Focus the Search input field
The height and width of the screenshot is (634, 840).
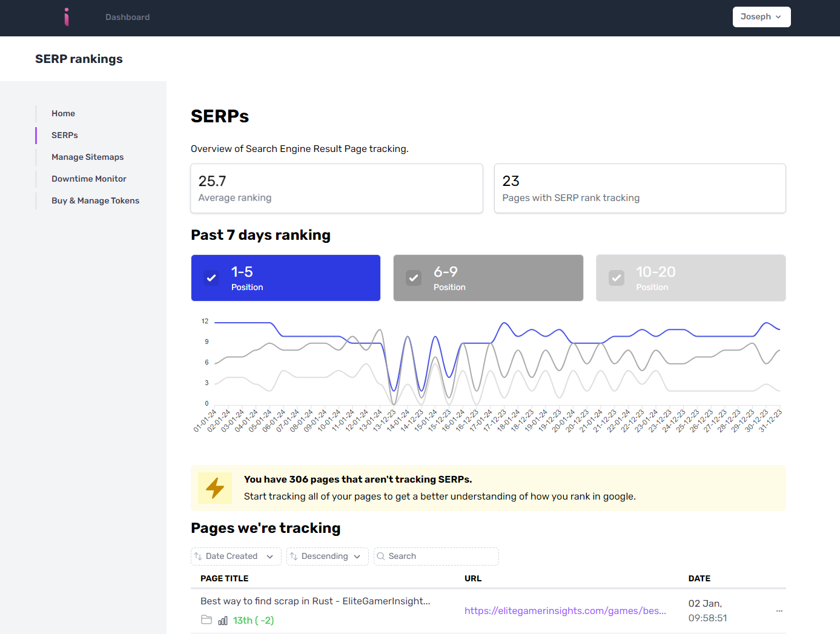click(436, 556)
